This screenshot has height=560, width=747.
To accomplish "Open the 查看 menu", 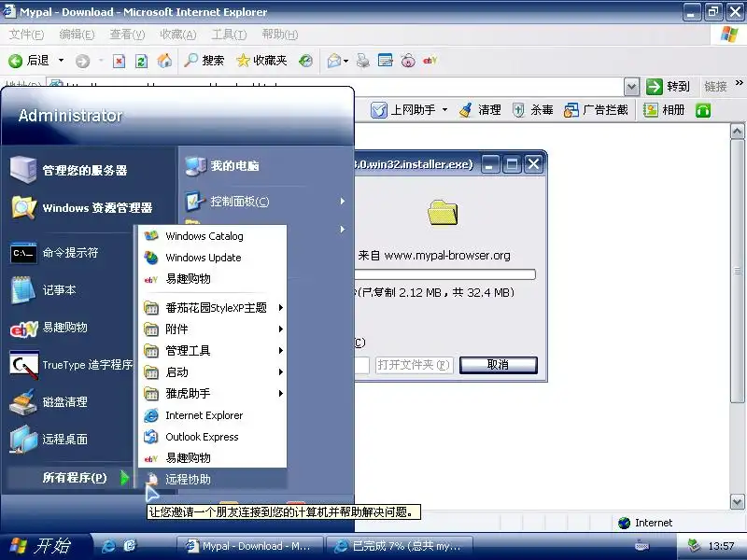I will point(127,35).
